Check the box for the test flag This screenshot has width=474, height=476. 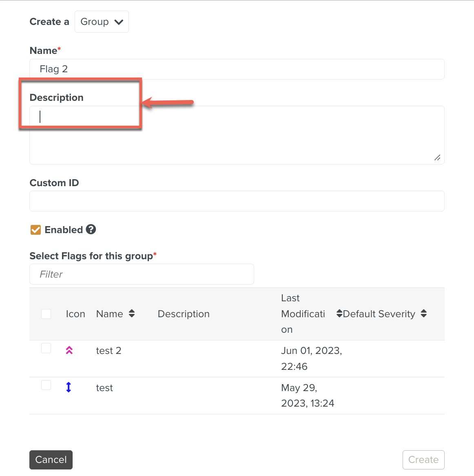tap(46, 385)
